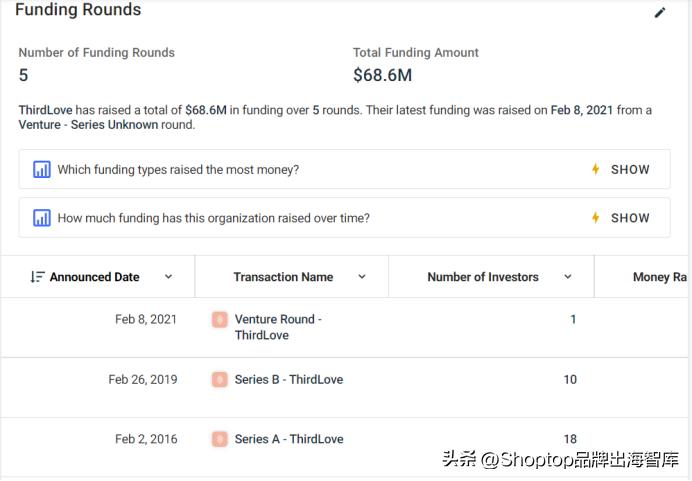The height and width of the screenshot is (481, 692).
Task: Click the pencil edit icon for Funding Rounds
Action: pyautogui.click(x=660, y=13)
